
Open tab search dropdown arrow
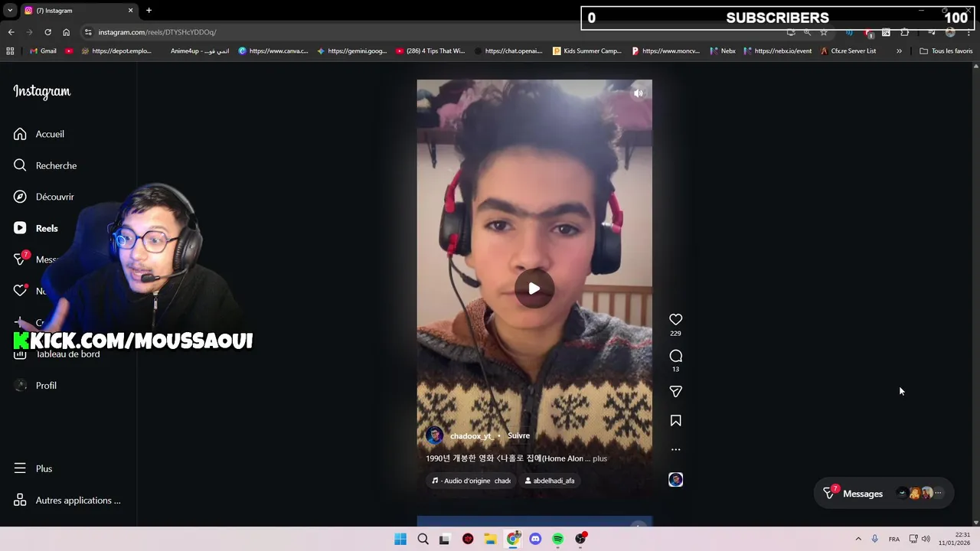9,11
